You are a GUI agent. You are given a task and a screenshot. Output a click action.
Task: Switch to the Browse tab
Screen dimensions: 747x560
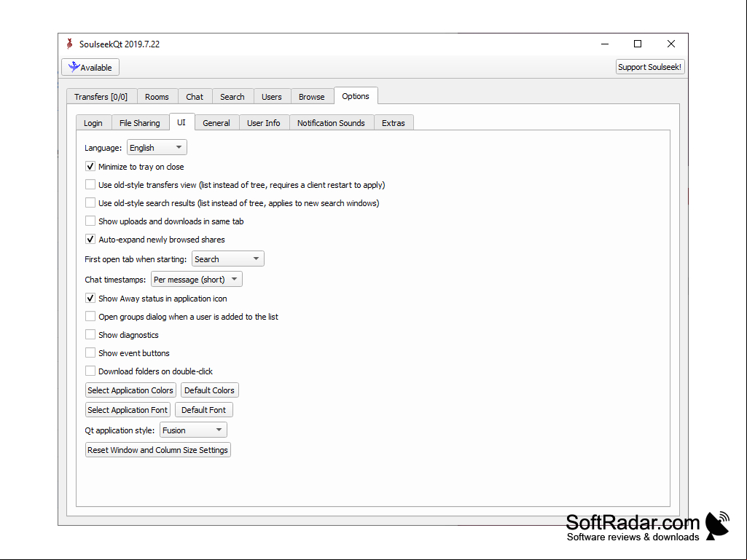coord(312,97)
